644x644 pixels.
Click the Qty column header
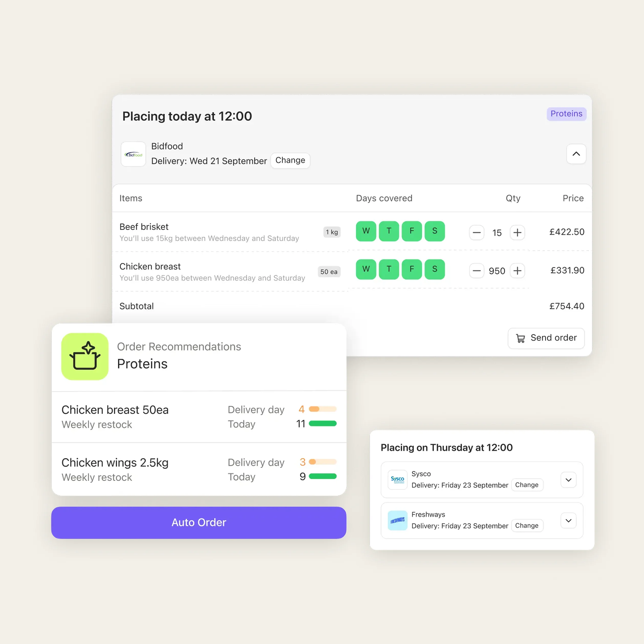(x=513, y=198)
